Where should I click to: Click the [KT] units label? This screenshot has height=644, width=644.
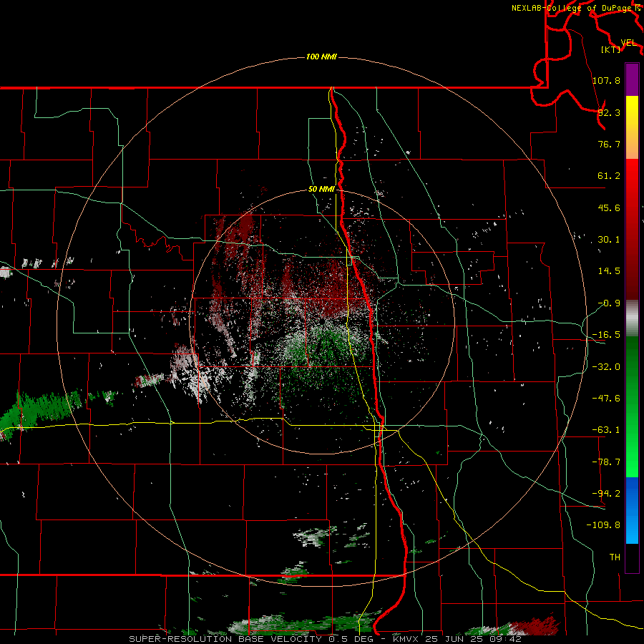(x=611, y=49)
